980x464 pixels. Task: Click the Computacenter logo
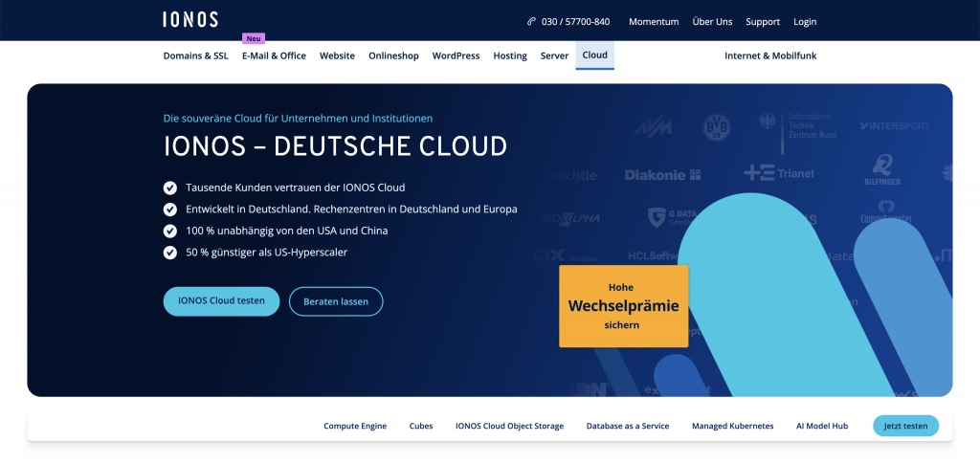pyautogui.click(x=885, y=212)
